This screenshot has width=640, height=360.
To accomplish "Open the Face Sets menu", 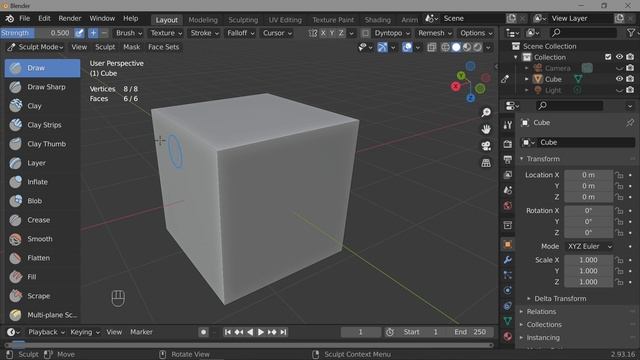I will click(x=163, y=47).
